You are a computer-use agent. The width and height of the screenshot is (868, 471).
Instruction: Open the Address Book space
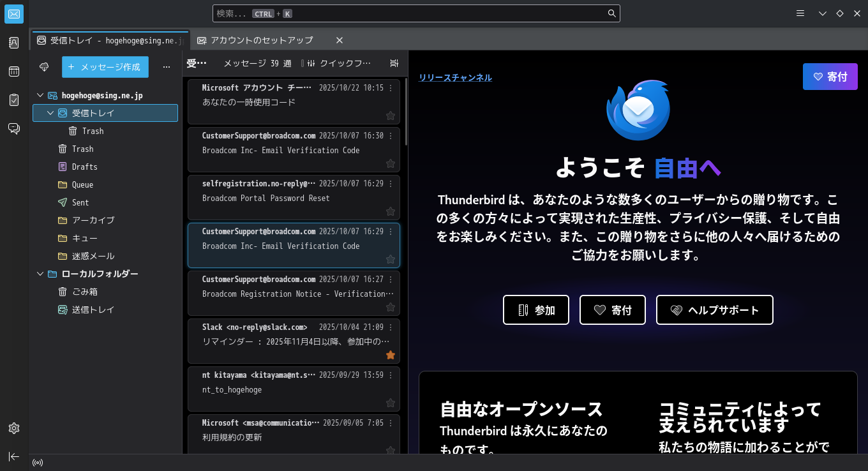14,43
